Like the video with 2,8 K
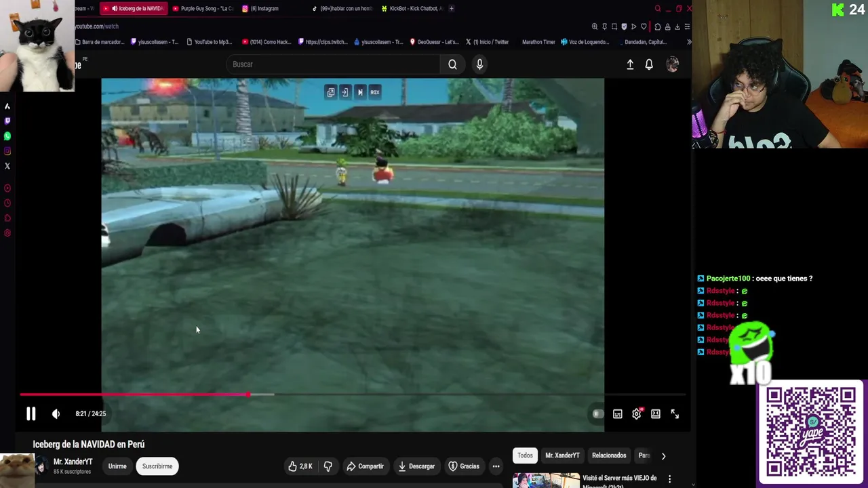The image size is (868, 488). [300, 466]
